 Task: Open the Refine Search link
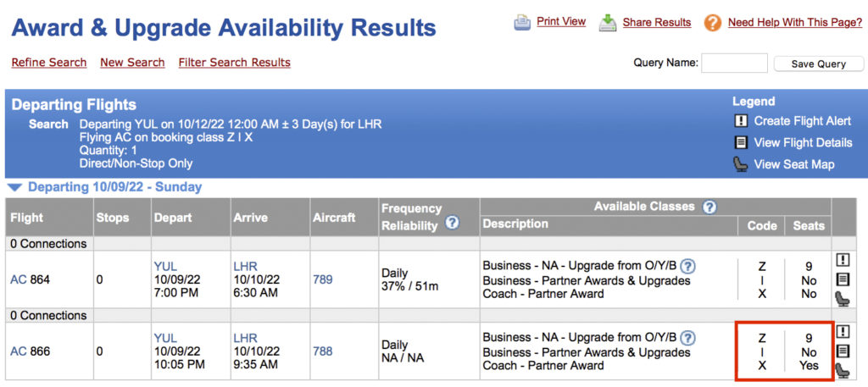49,63
